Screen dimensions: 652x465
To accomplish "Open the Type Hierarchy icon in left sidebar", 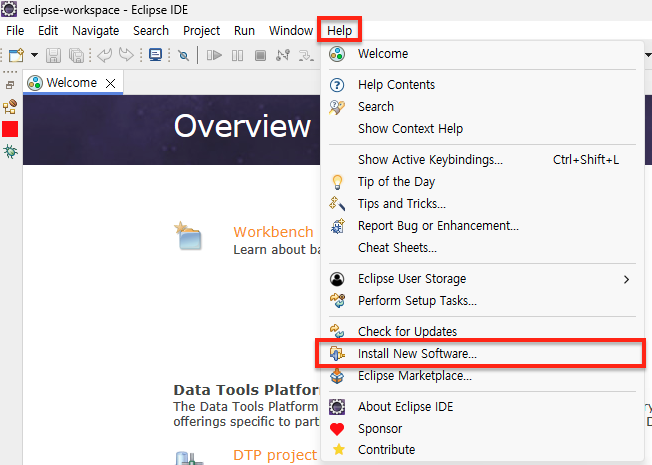I will click(10, 106).
